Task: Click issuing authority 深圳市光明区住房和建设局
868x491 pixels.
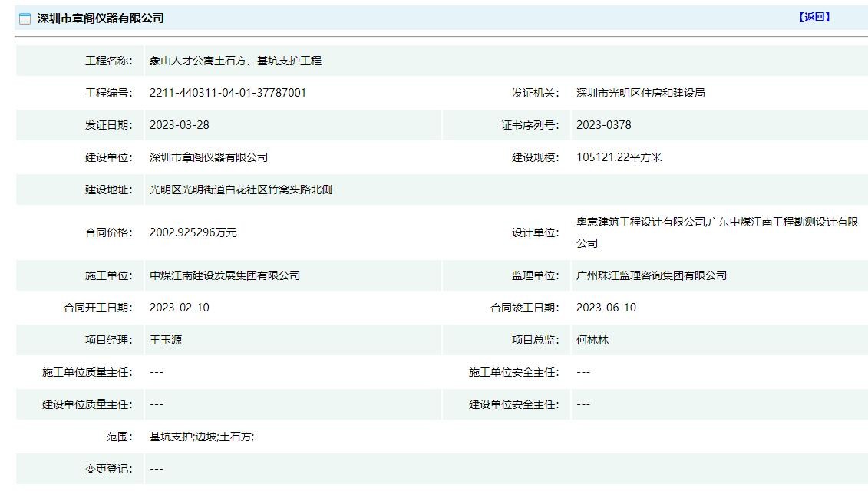Action: click(640, 93)
